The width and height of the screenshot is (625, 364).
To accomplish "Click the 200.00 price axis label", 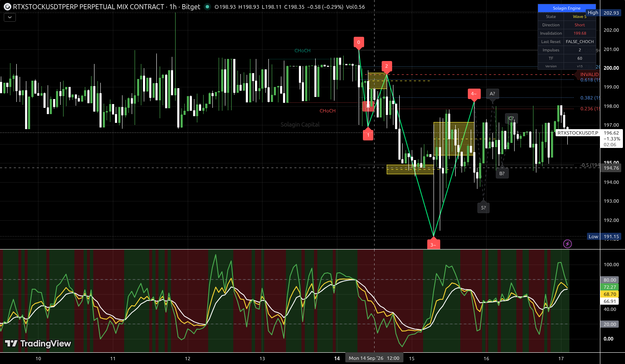I will (611, 68).
